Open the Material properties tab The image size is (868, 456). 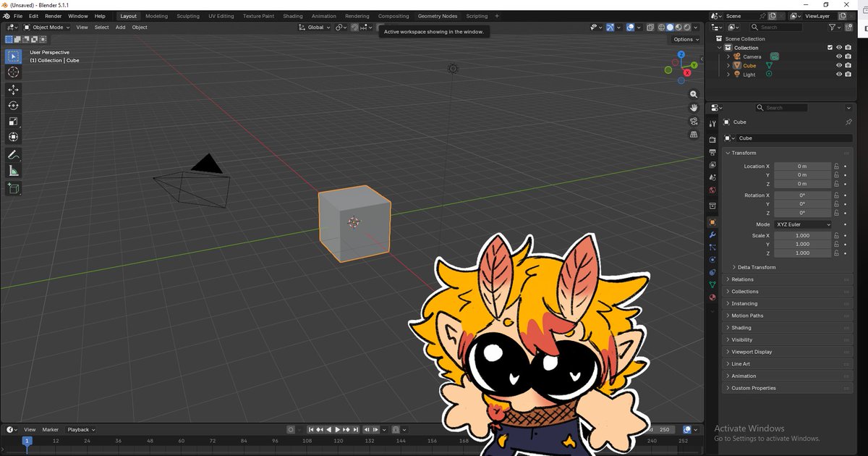point(712,297)
